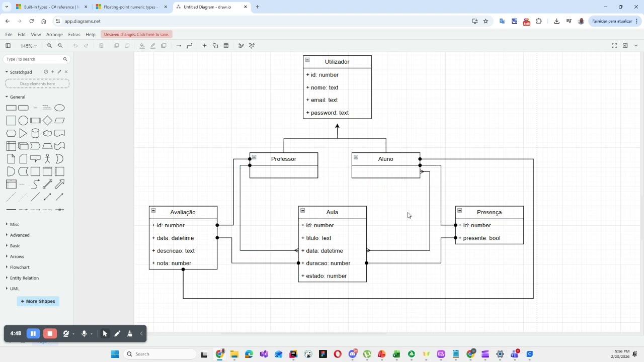Click the To Back icon

click(x=127, y=46)
